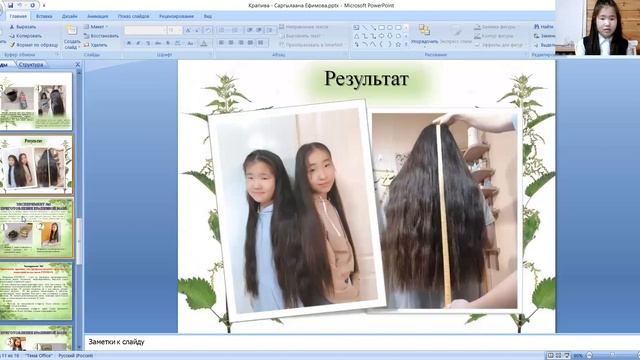Zoom out with minus button
The height and width of the screenshot is (360, 640).
[589, 356]
